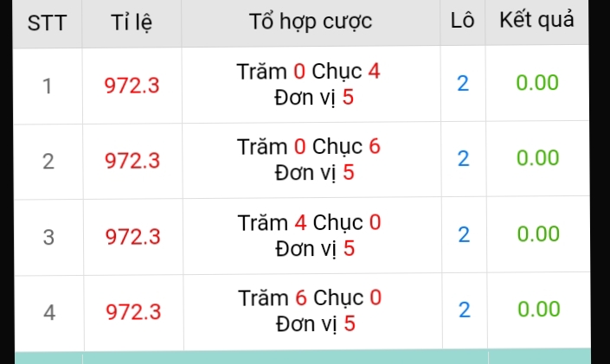Click the 972.3 odds in row 3
The height and width of the screenshot is (364, 610).
tap(132, 237)
